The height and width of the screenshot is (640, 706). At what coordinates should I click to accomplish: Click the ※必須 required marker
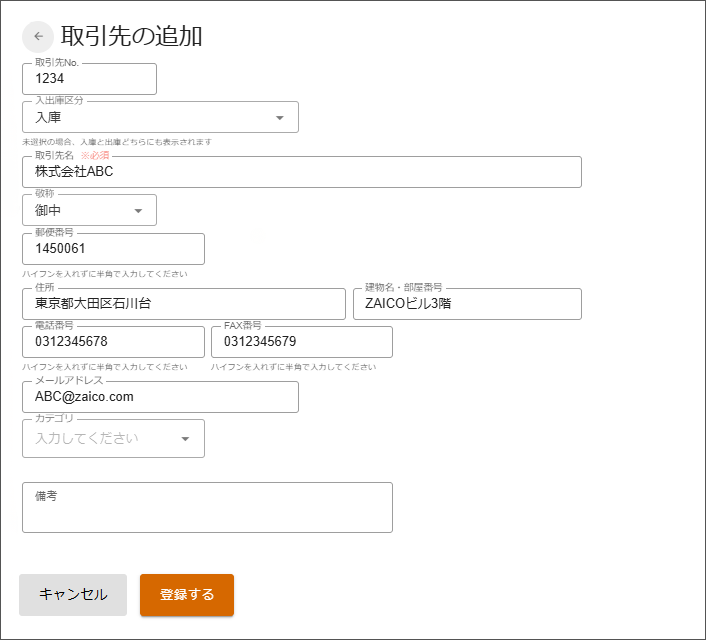(x=95, y=155)
